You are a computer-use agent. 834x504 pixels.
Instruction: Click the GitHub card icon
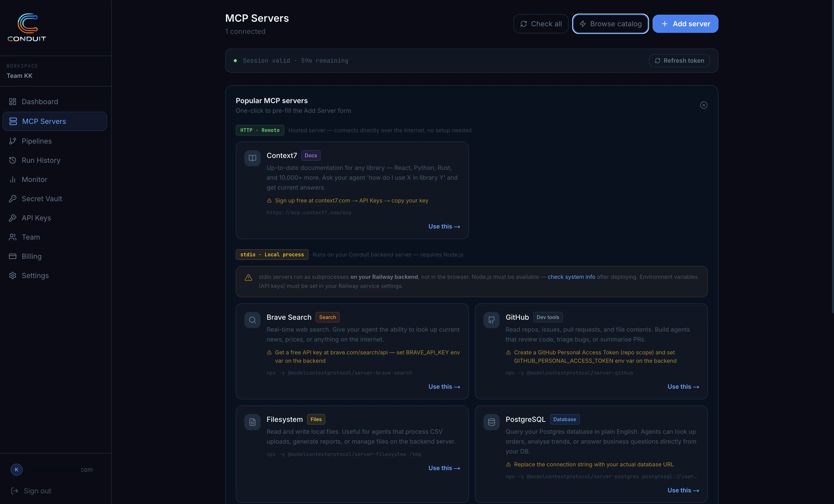point(491,320)
